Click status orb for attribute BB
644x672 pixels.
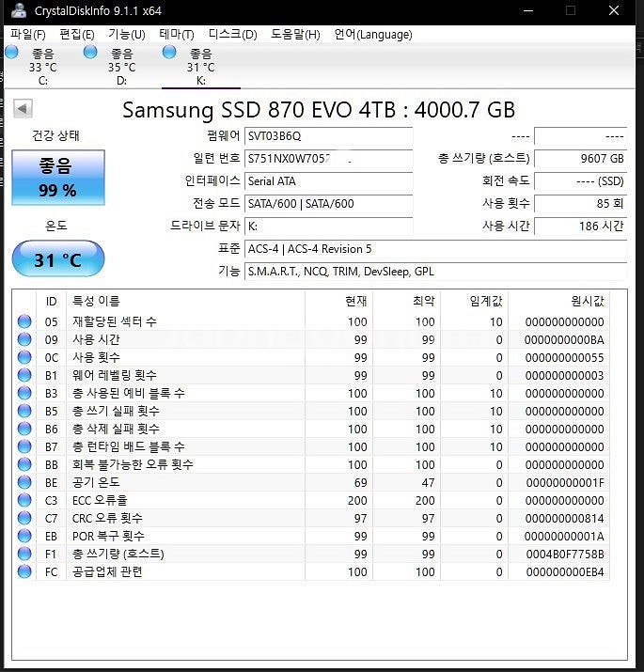tap(24, 464)
